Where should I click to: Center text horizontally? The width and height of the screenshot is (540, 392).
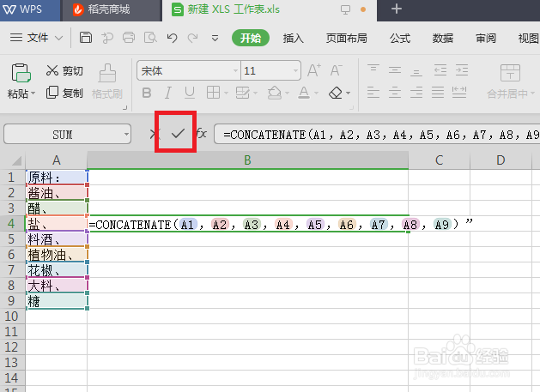[x=395, y=93]
